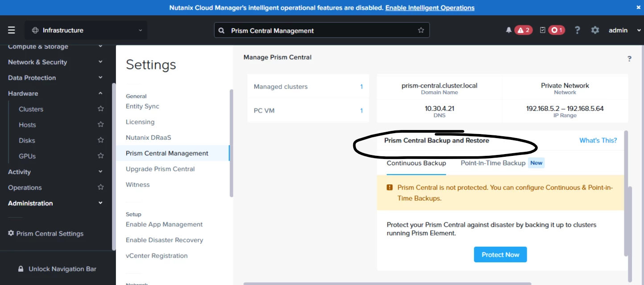
Task: Favorite GPUs with its star
Action: tap(101, 156)
